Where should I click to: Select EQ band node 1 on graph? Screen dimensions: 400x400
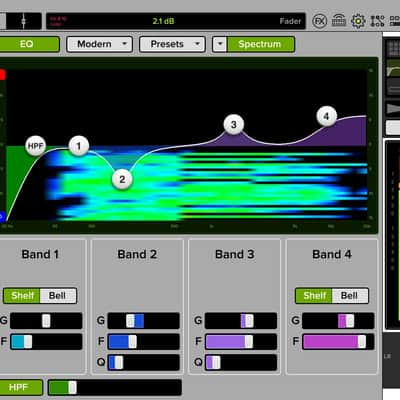click(79, 146)
